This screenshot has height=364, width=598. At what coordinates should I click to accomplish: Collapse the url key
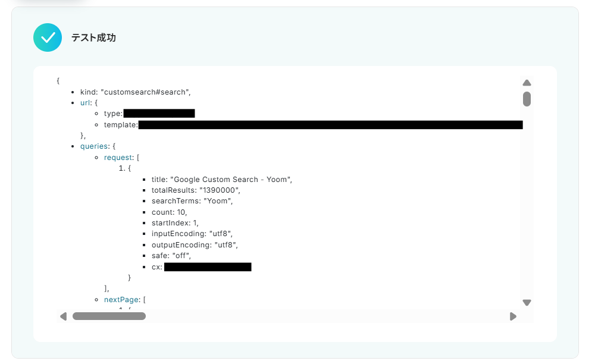pyautogui.click(x=86, y=102)
